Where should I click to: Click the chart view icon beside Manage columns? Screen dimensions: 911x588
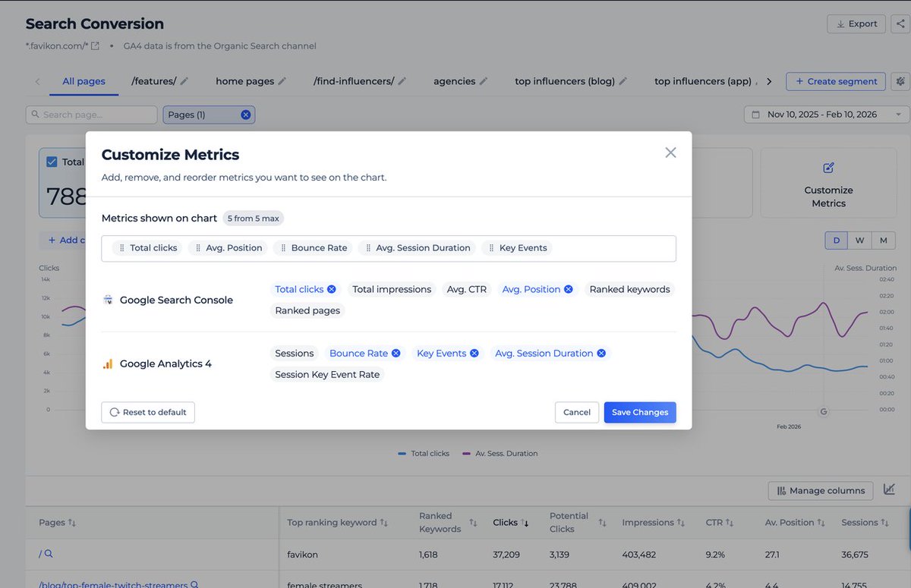point(889,490)
